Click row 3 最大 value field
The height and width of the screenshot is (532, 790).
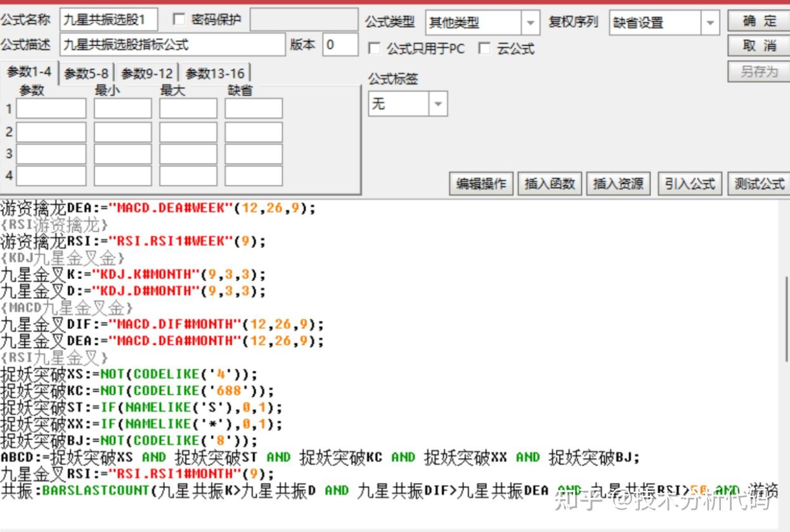pos(188,154)
